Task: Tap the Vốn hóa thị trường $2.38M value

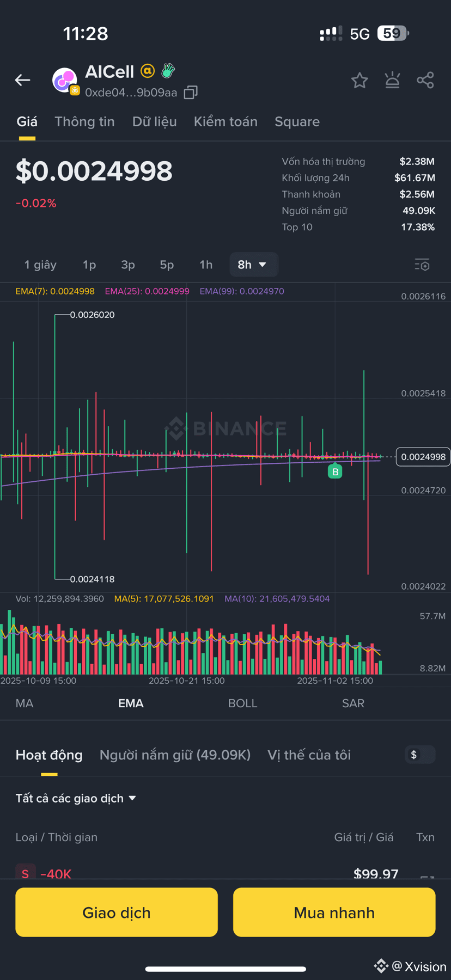Action: 417,162
